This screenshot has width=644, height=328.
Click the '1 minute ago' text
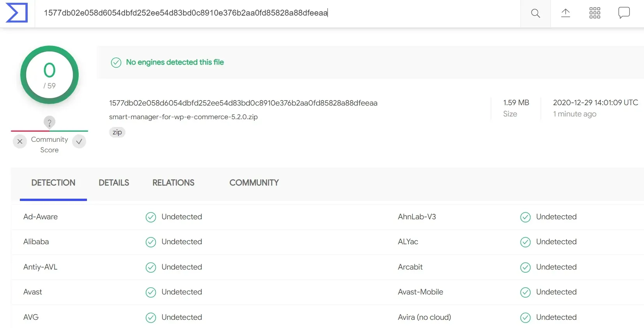pyautogui.click(x=575, y=114)
